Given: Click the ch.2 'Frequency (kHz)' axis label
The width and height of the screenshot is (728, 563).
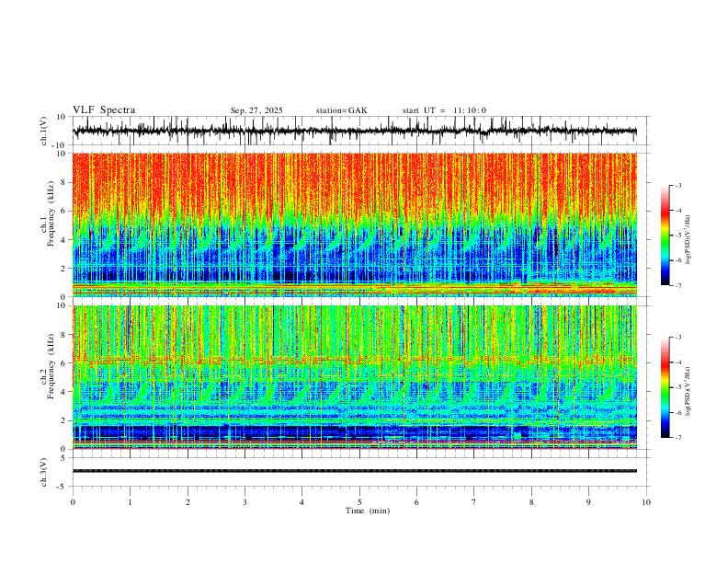Looking at the screenshot, I should (x=51, y=366).
